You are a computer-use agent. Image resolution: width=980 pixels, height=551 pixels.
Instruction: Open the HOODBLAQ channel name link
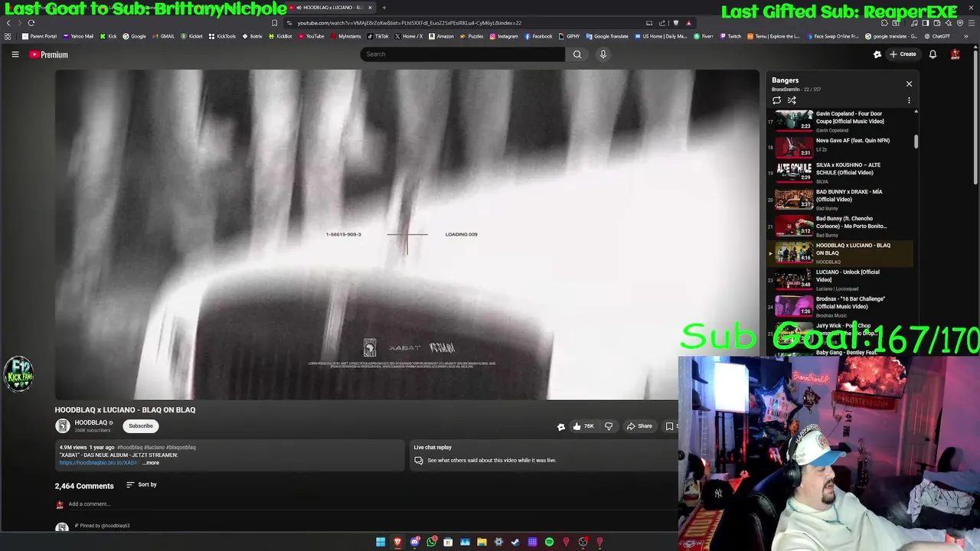[90, 422]
